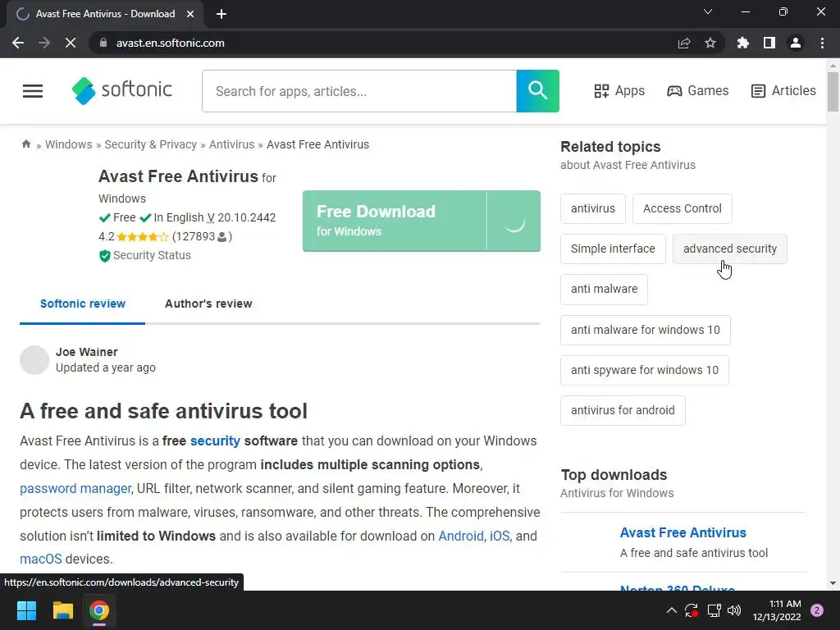Image resolution: width=840 pixels, height=630 pixels.
Task: Open the Antivirus breadcrumb link
Action: tap(231, 144)
